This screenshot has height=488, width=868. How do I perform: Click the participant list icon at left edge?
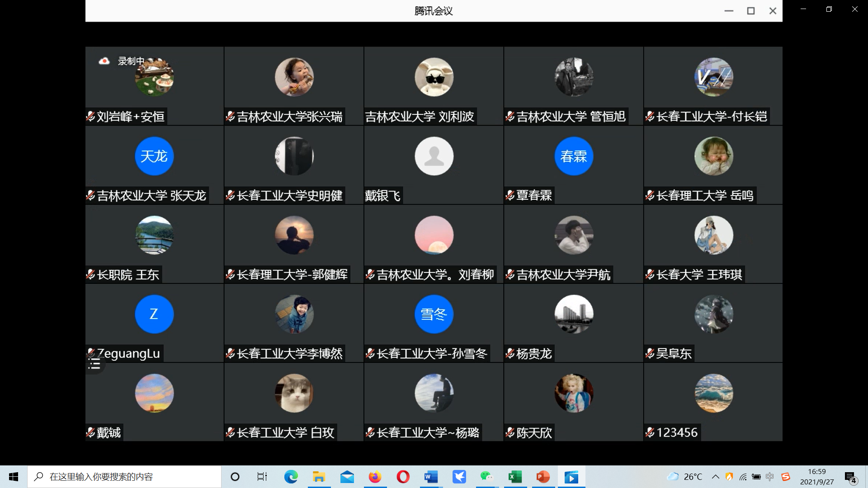click(x=94, y=364)
